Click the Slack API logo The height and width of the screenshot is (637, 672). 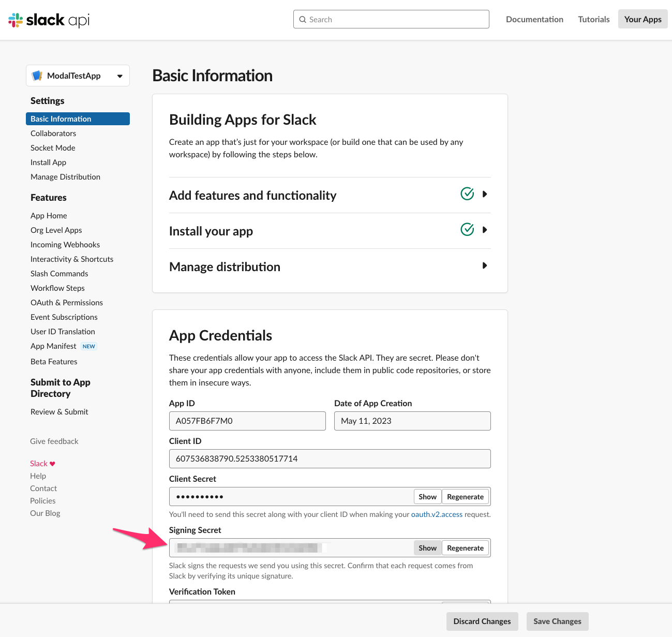tap(48, 20)
